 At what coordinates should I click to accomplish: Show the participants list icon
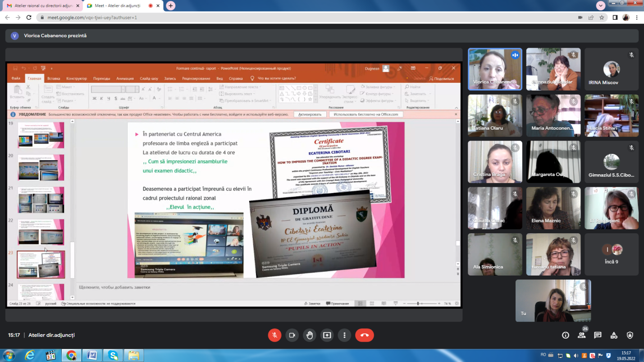pos(582,335)
